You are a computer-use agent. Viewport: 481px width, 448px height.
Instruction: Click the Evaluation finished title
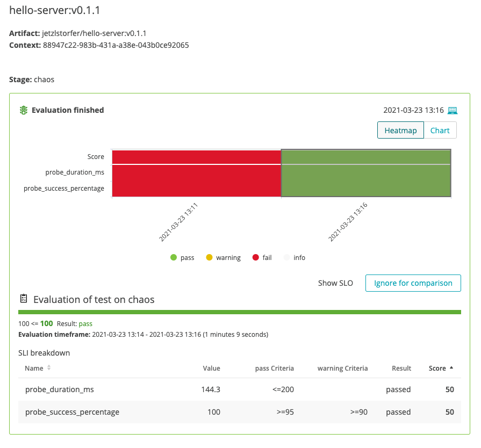pos(68,110)
